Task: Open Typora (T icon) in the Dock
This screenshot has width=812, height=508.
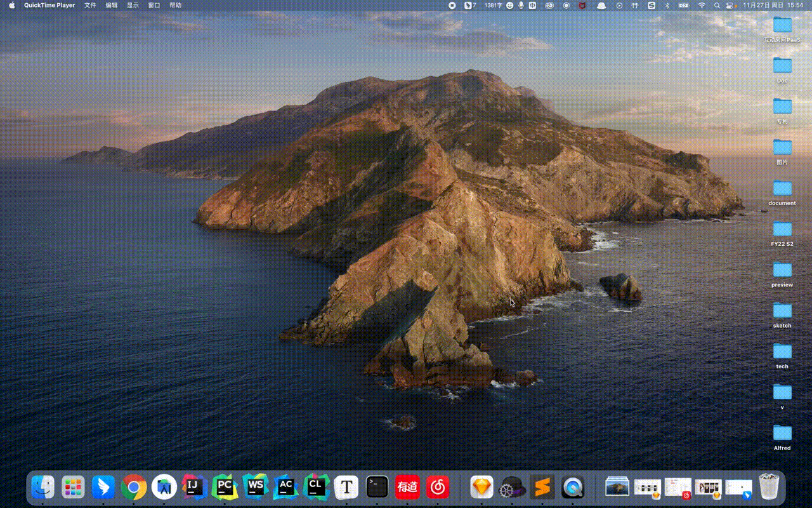Action: click(346, 487)
